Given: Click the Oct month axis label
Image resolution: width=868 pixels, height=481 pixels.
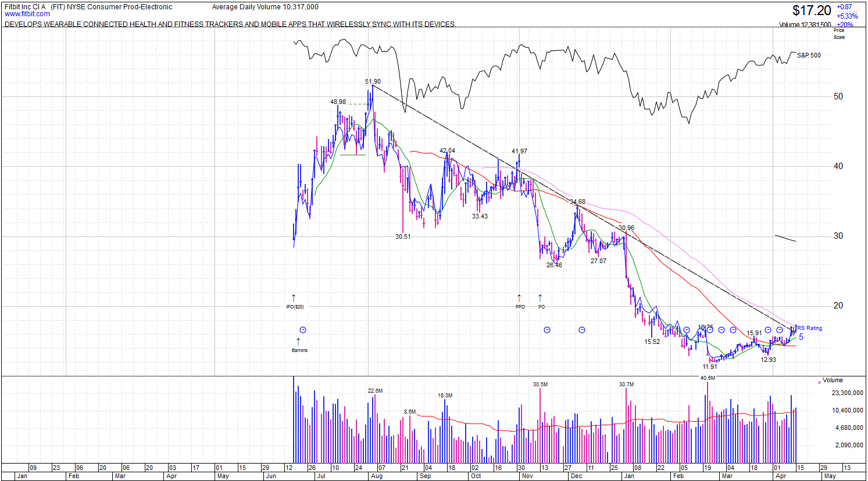Looking at the screenshot, I should pyautogui.click(x=476, y=476).
